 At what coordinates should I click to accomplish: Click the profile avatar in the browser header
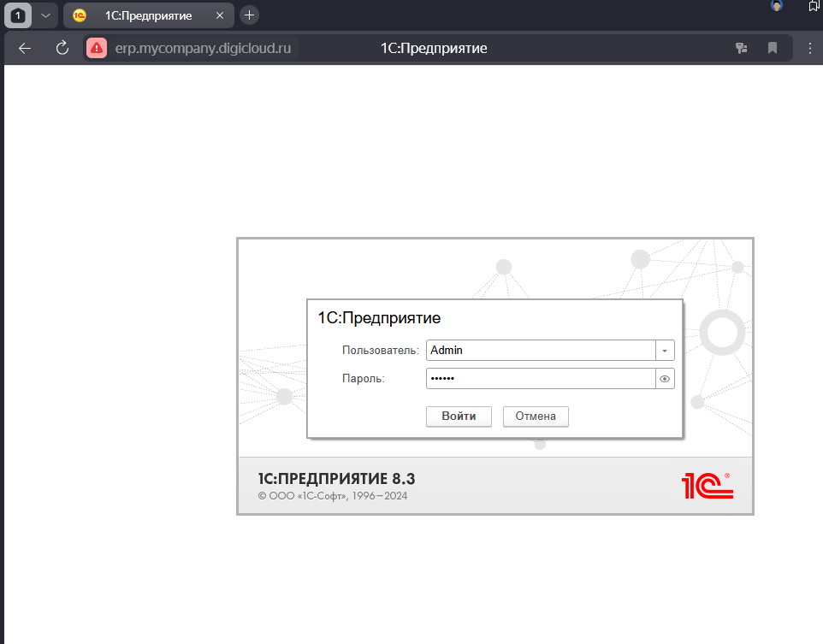(775, 7)
